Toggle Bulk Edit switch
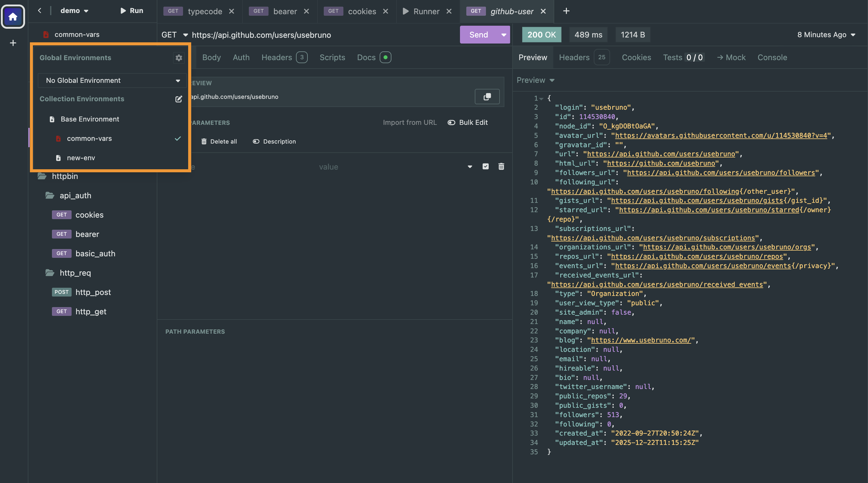 pos(451,123)
